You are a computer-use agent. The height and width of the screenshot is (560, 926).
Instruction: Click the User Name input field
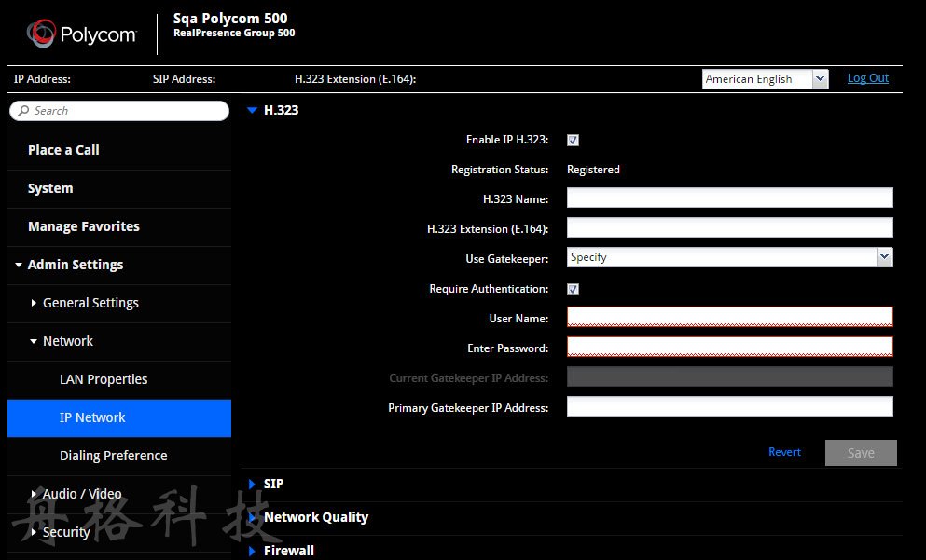tap(730, 317)
